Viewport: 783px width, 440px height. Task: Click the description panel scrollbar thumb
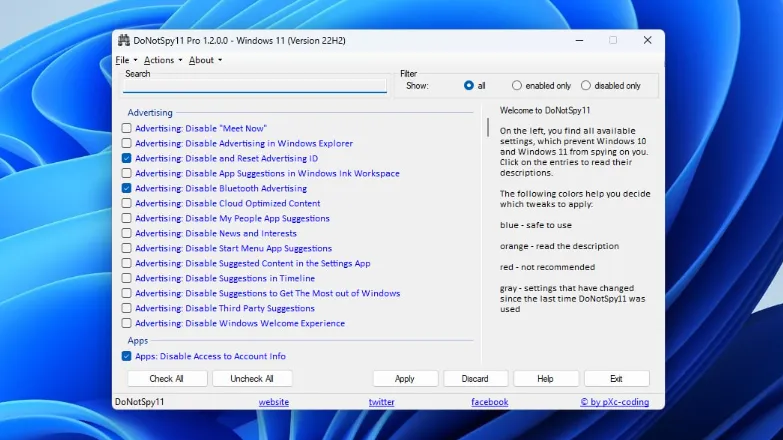(488, 127)
